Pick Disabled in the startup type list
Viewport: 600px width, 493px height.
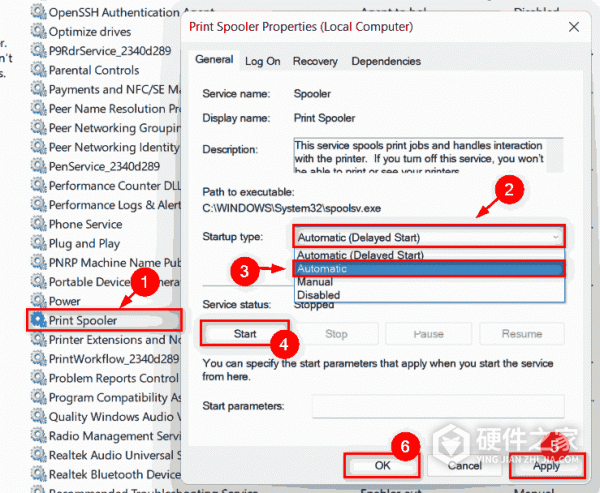point(428,295)
